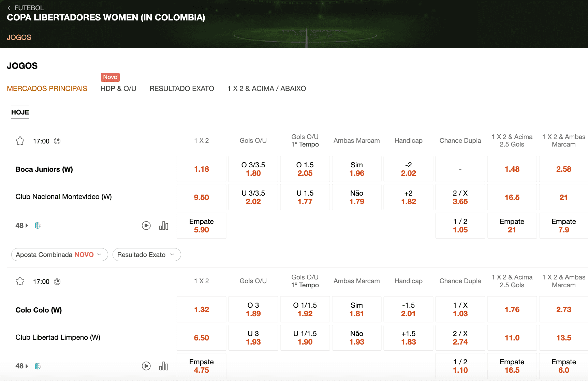Bet on Club Nacional win at 9.50
Image resolution: width=588 pixels, height=381 pixels.
[202, 197]
